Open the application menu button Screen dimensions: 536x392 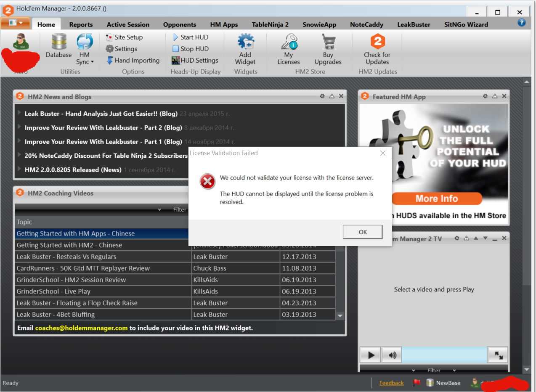(x=15, y=22)
